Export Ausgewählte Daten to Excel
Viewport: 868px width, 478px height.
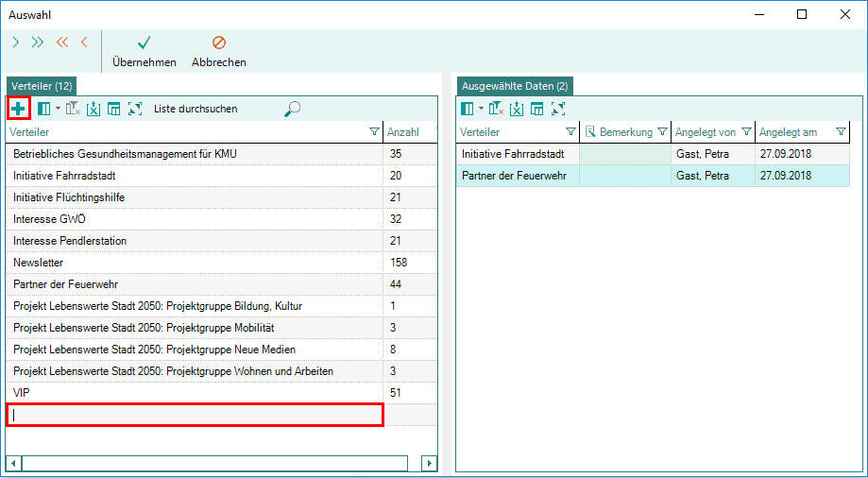[517, 109]
